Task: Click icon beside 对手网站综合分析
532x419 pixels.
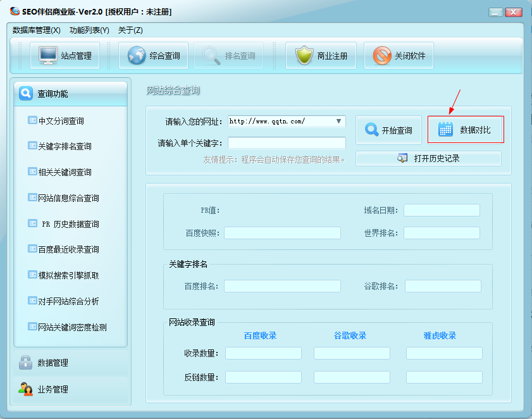Action: [32, 301]
